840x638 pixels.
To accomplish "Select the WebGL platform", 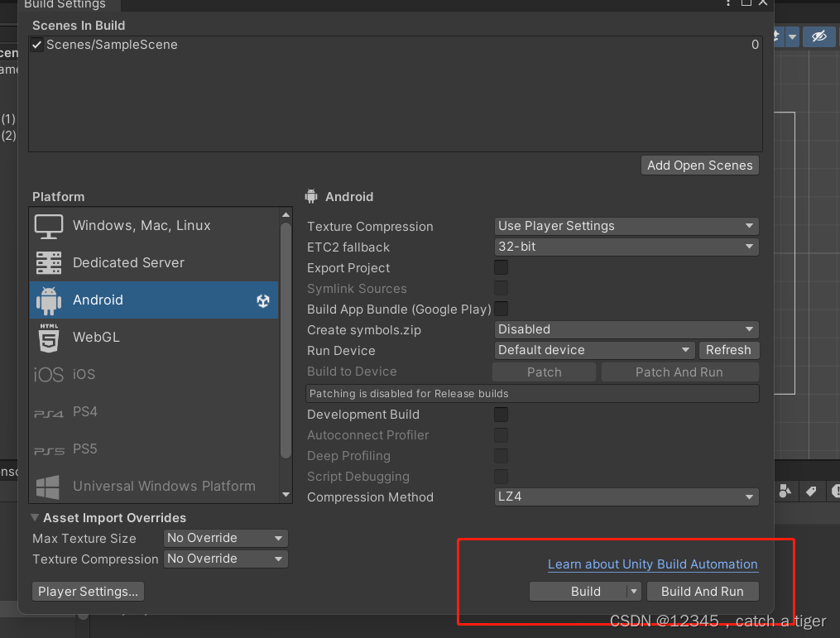I will point(154,338).
